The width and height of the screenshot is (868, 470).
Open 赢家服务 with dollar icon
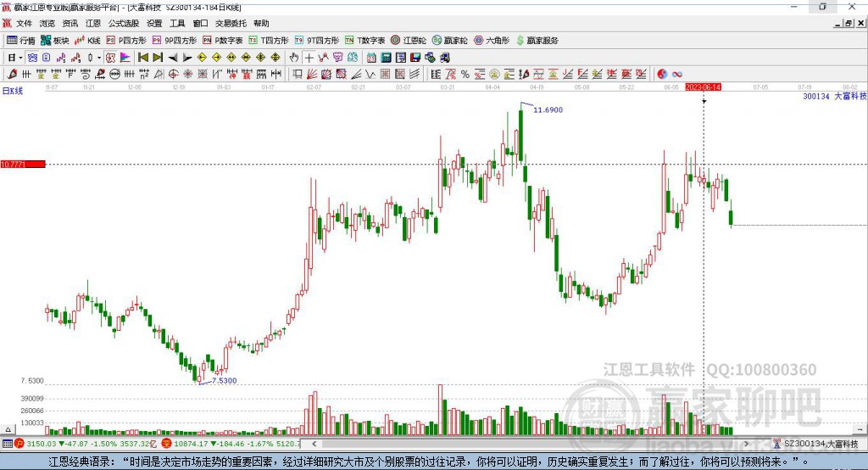tap(537, 41)
